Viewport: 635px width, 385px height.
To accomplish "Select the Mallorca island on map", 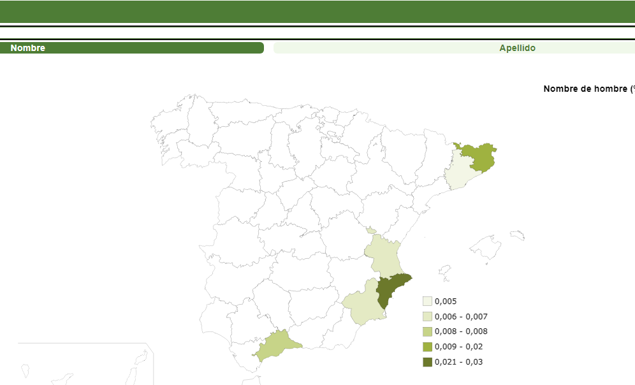I will pyautogui.click(x=485, y=247).
